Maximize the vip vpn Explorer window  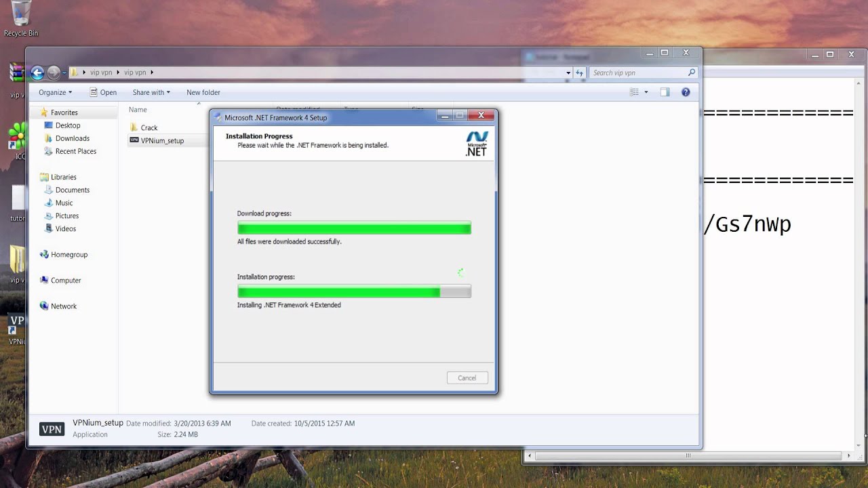tap(665, 53)
